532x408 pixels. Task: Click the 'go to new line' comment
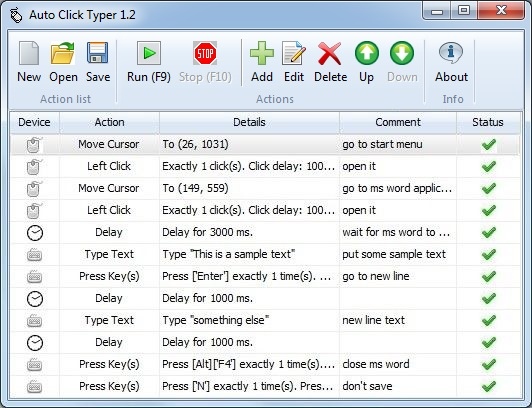click(376, 276)
